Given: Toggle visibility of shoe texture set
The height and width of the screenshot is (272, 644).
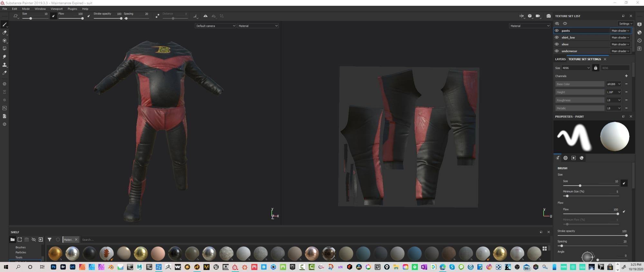Looking at the screenshot, I should coord(557,44).
